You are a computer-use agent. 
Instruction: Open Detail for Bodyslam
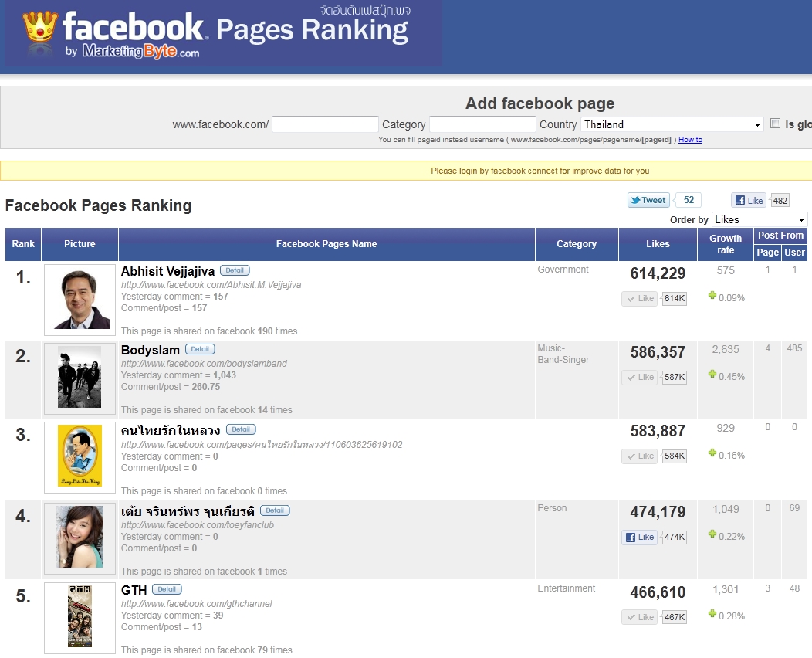point(200,349)
